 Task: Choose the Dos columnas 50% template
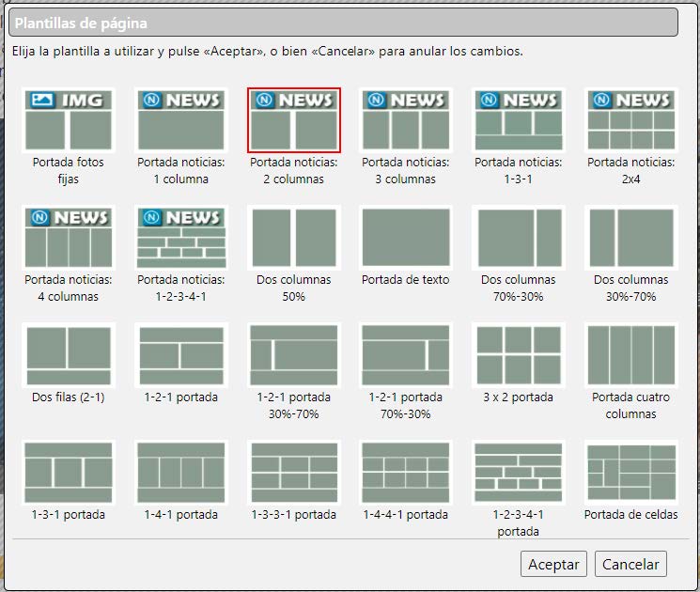[x=293, y=238]
